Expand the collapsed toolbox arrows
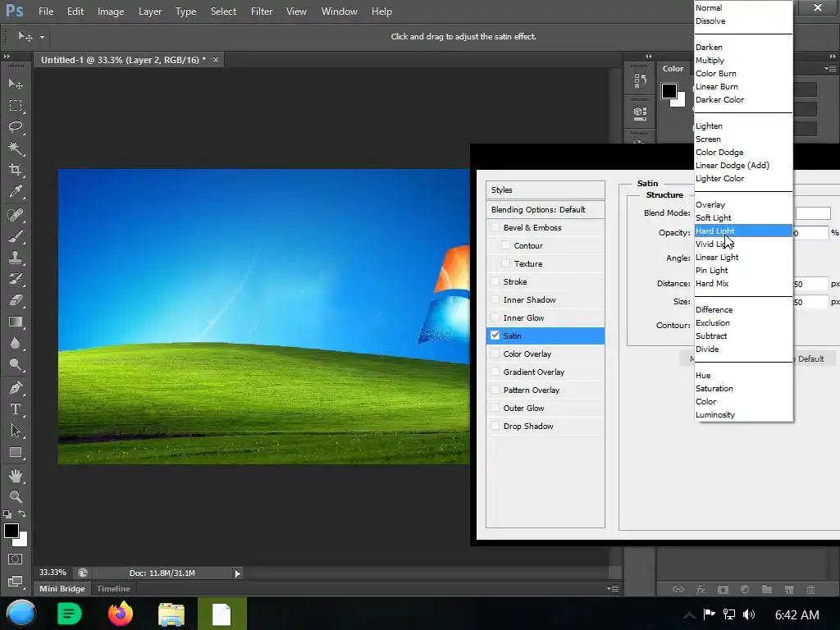This screenshot has height=630, width=840. [x=7, y=57]
